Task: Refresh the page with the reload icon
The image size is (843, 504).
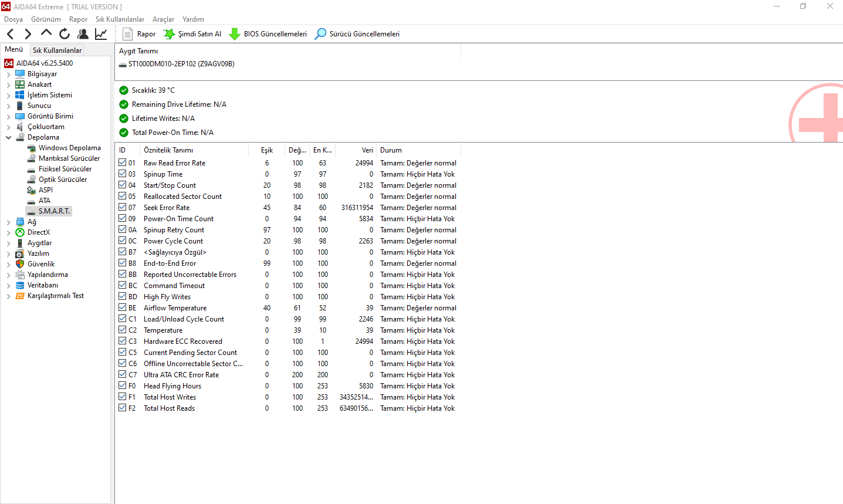Action: tap(65, 34)
